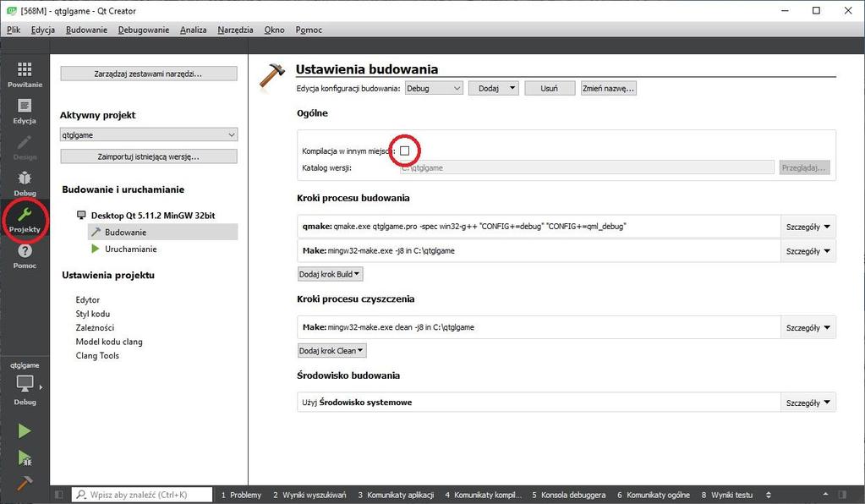Click the Usuń configuration button
Viewport: 865px width, 504px height.
[550, 88]
